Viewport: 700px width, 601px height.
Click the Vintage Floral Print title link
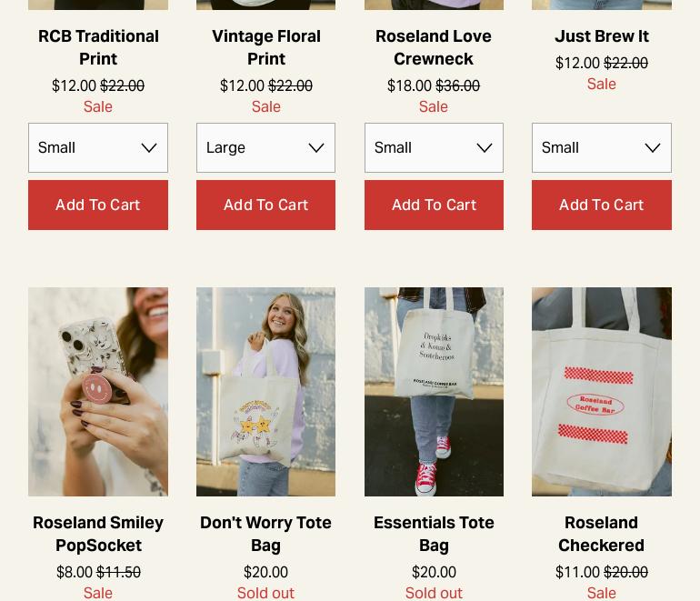coord(266,47)
